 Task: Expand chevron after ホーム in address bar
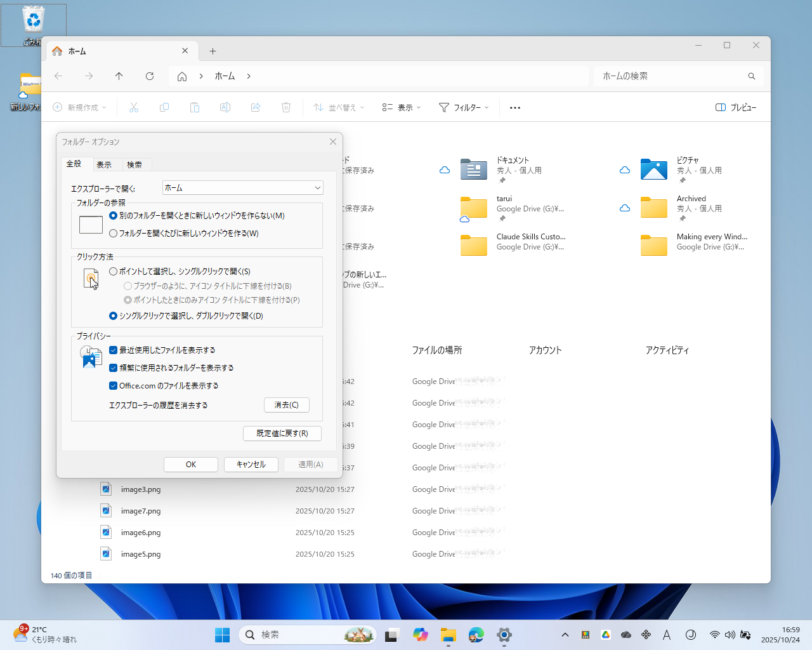point(249,76)
